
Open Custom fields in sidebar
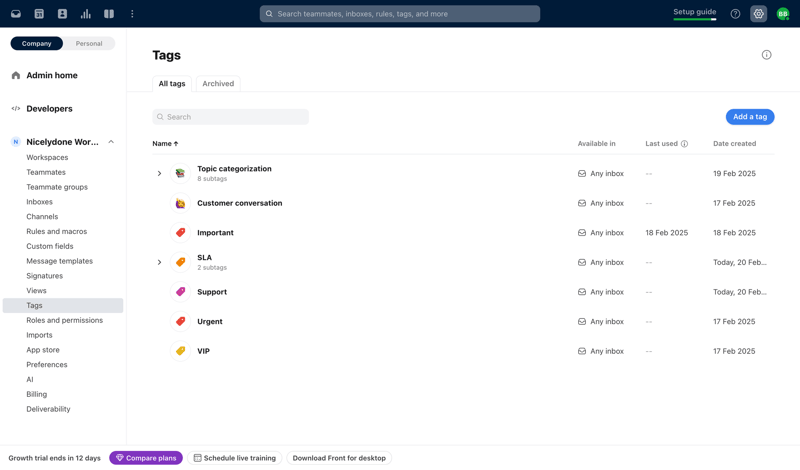(50, 246)
